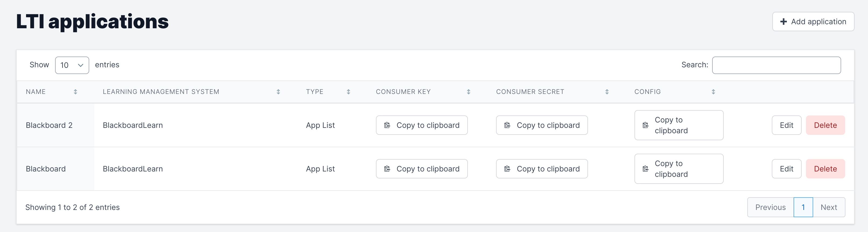Screen dimensions: 868x232
Task: Click clipboard icon for Blackboard 2 consumer key
Action: pyautogui.click(x=387, y=125)
